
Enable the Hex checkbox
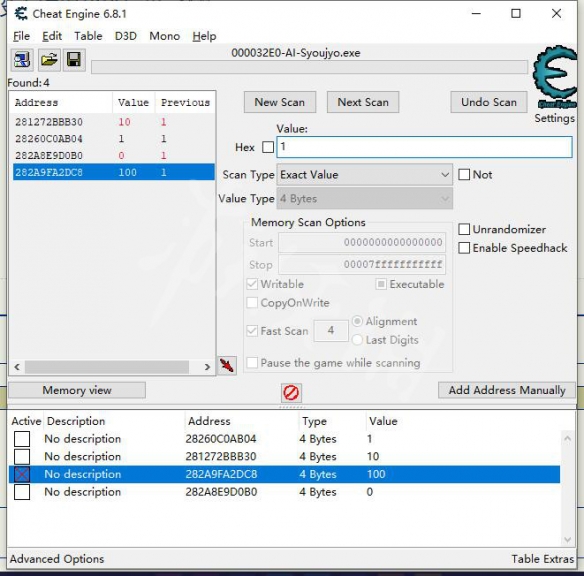click(268, 147)
